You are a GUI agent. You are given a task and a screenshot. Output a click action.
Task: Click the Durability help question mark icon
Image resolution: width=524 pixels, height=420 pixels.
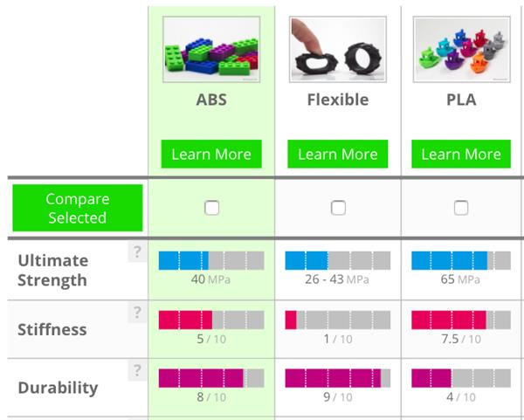click(136, 371)
